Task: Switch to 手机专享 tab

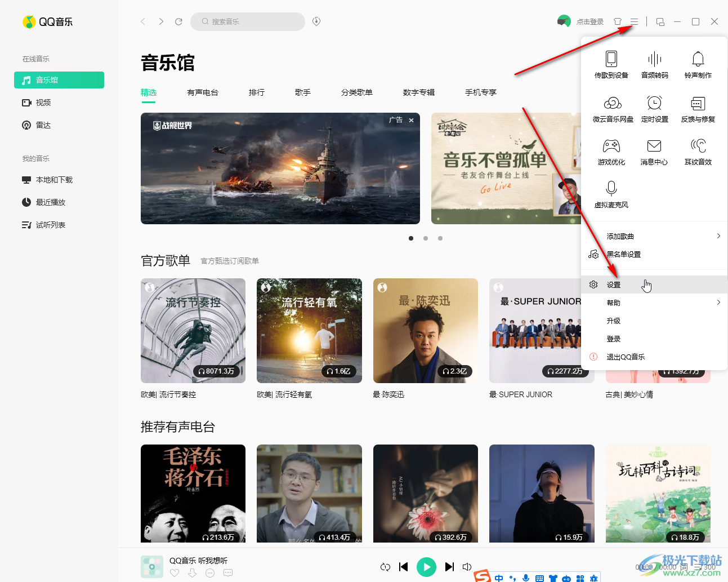Action: [x=481, y=92]
